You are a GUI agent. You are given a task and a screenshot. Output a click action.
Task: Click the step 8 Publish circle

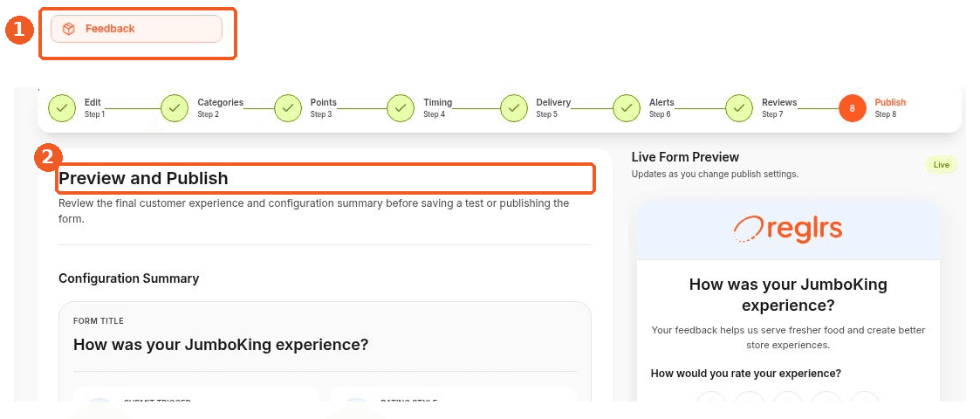point(852,108)
